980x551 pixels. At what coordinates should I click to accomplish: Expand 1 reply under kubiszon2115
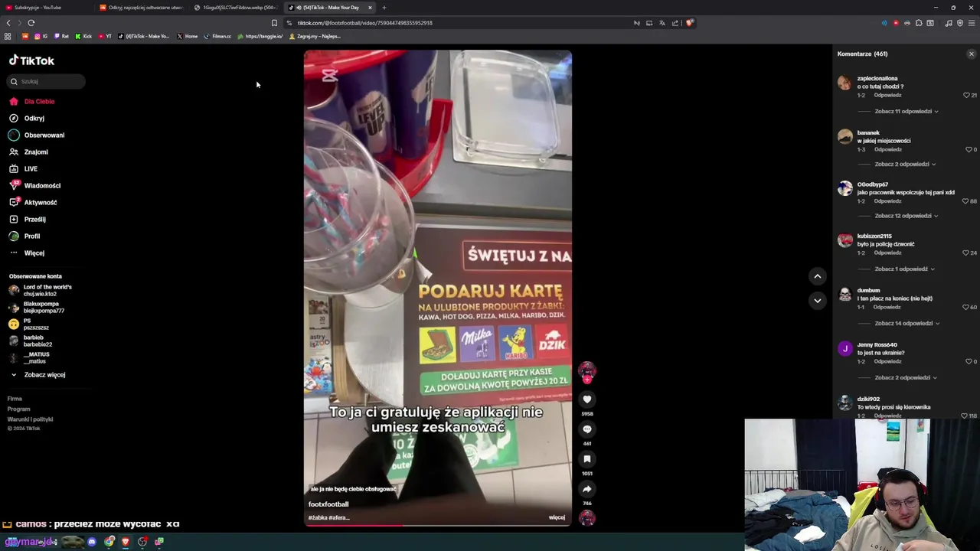pos(904,269)
